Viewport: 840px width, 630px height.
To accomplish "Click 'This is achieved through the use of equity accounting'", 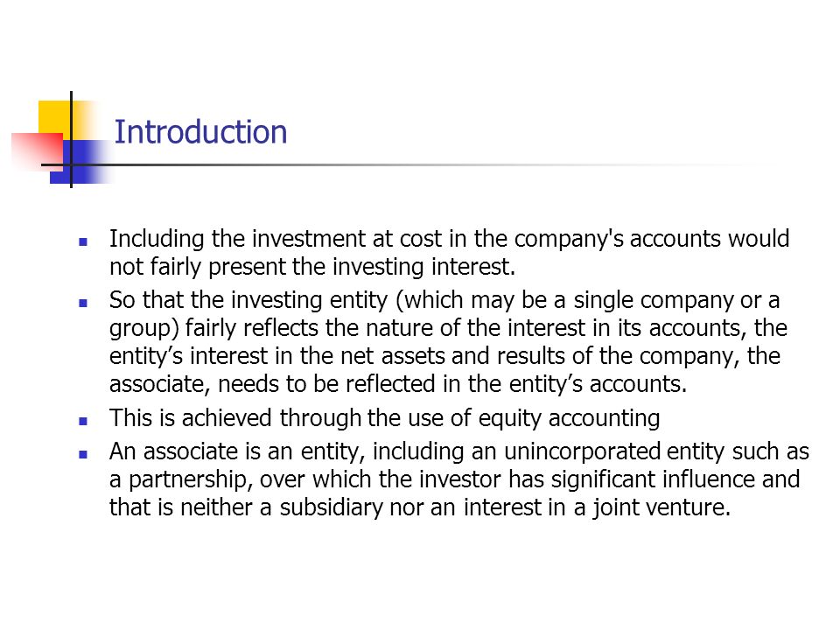I will click(x=384, y=418).
